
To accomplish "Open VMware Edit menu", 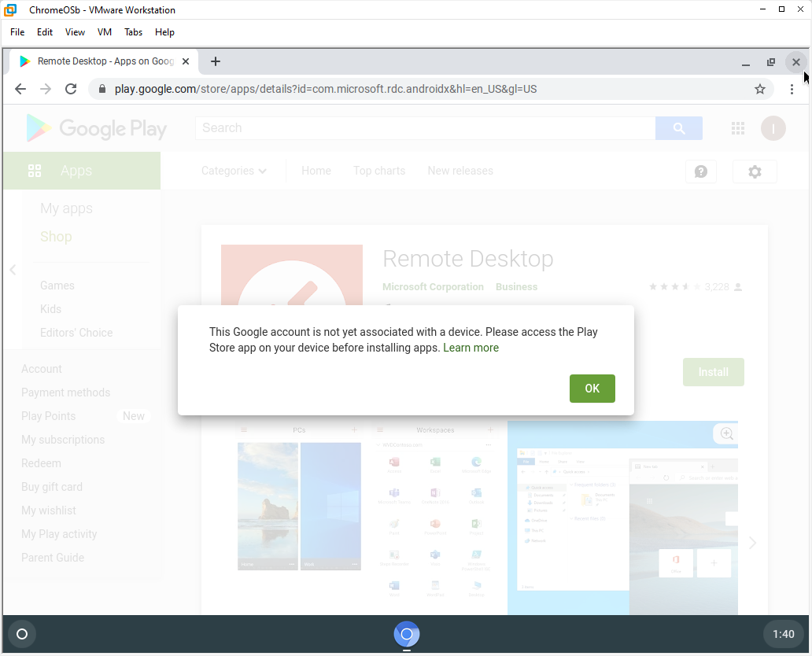I will pos(45,32).
